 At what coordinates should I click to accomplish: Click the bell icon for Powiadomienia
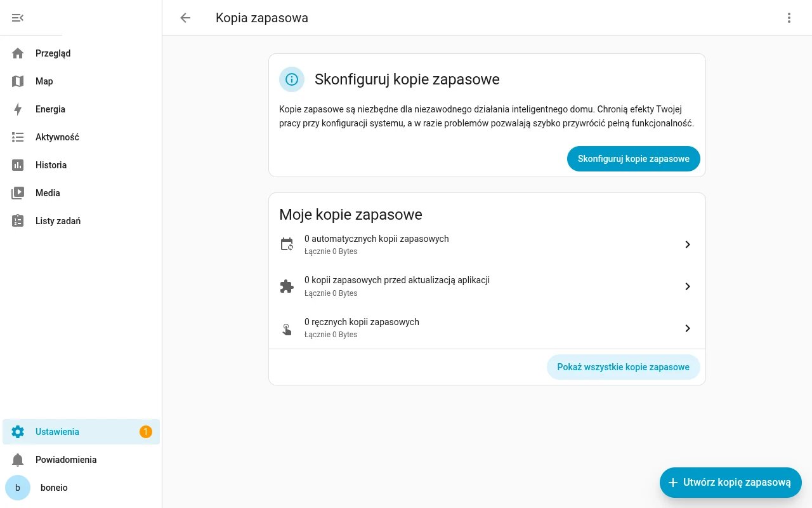(x=18, y=460)
